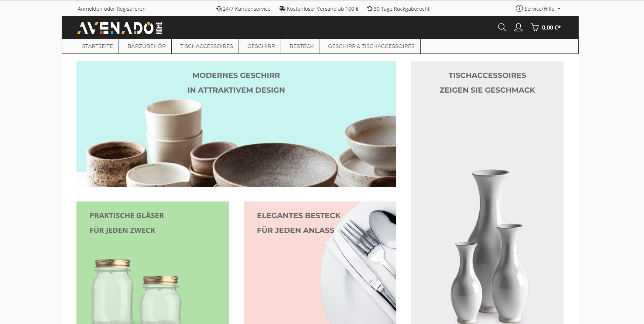Open Geschirr & Tischaccessoires menu item
The width and height of the screenshot is (644, 324).
pos(371,46)
